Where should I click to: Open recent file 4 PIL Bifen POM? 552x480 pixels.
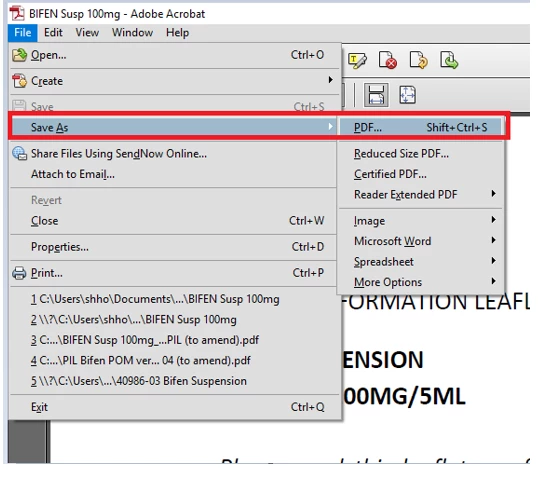coord(174,360)
